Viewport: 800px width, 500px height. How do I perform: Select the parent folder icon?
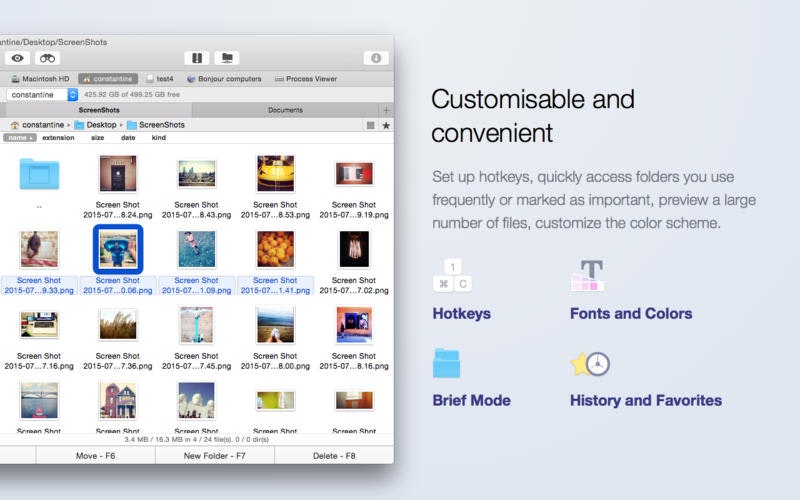pyautogui.click(x=39, y=174)
